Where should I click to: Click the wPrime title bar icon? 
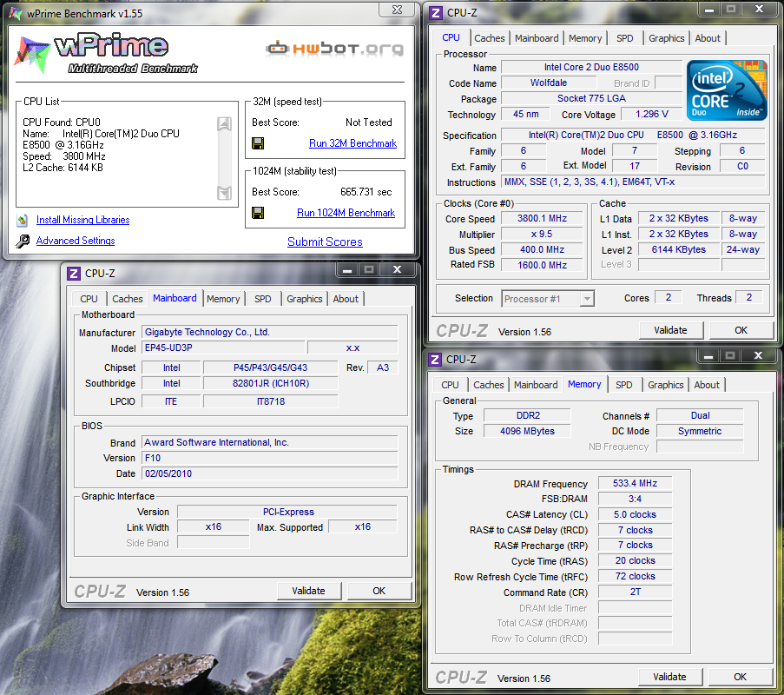(x=16, y=14)
